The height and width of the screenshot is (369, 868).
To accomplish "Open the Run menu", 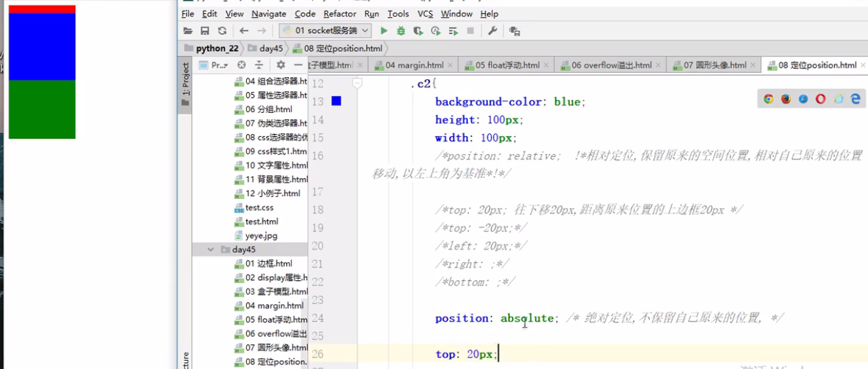I will [x=371, y=14].
